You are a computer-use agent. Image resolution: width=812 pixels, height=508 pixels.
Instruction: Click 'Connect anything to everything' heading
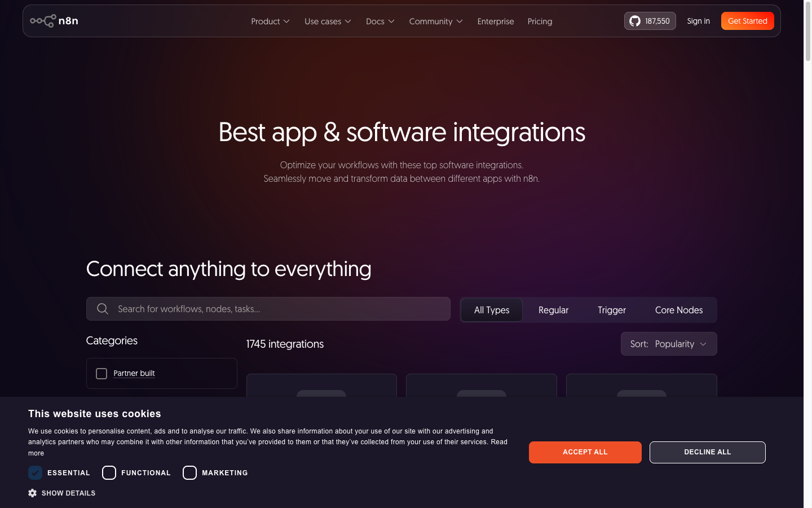point(228,269)
